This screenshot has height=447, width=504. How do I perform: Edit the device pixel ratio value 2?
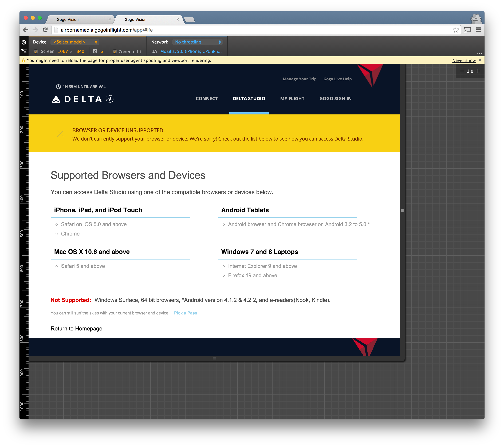coord(102,51)
